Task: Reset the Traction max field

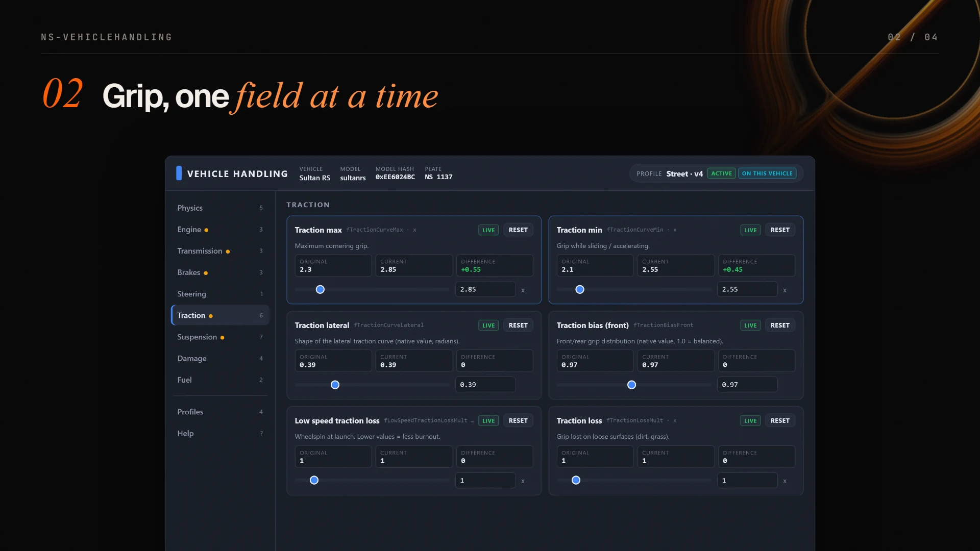Action: tap(518, 230)
